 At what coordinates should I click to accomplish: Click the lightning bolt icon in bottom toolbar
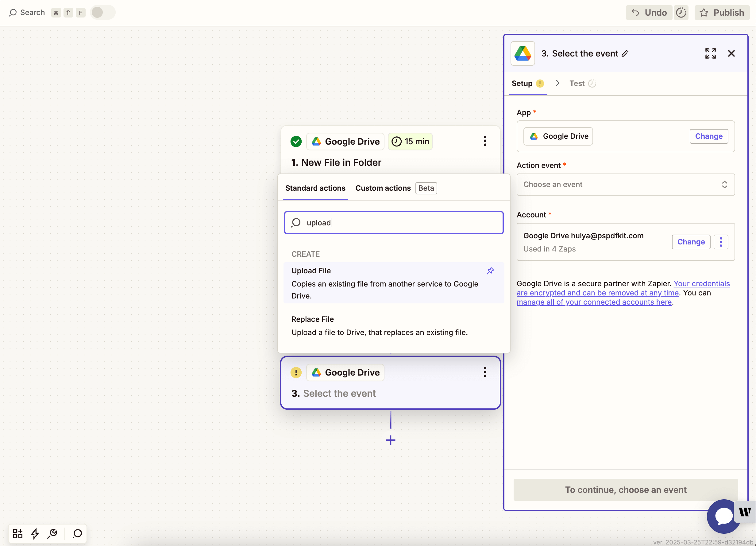(35, 534)
